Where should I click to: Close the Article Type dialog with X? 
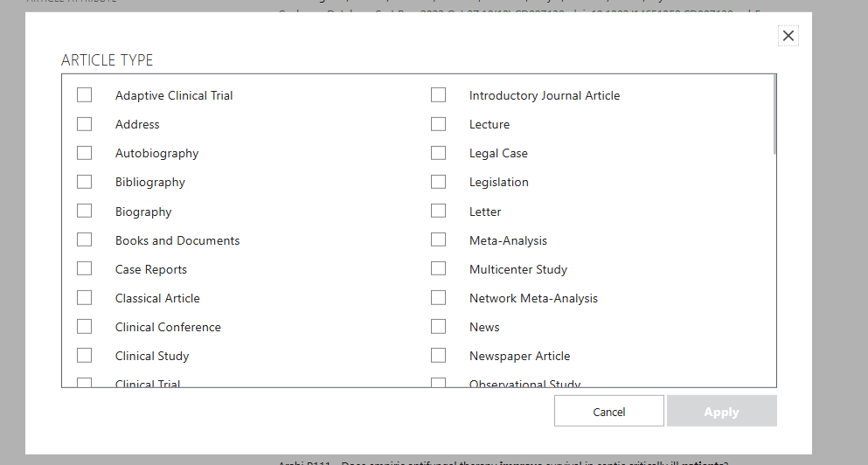coord(788,36)
